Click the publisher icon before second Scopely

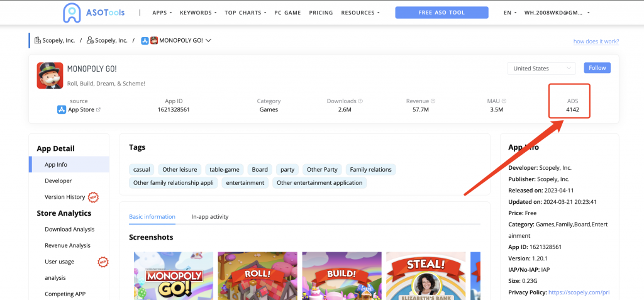point(90,40)
